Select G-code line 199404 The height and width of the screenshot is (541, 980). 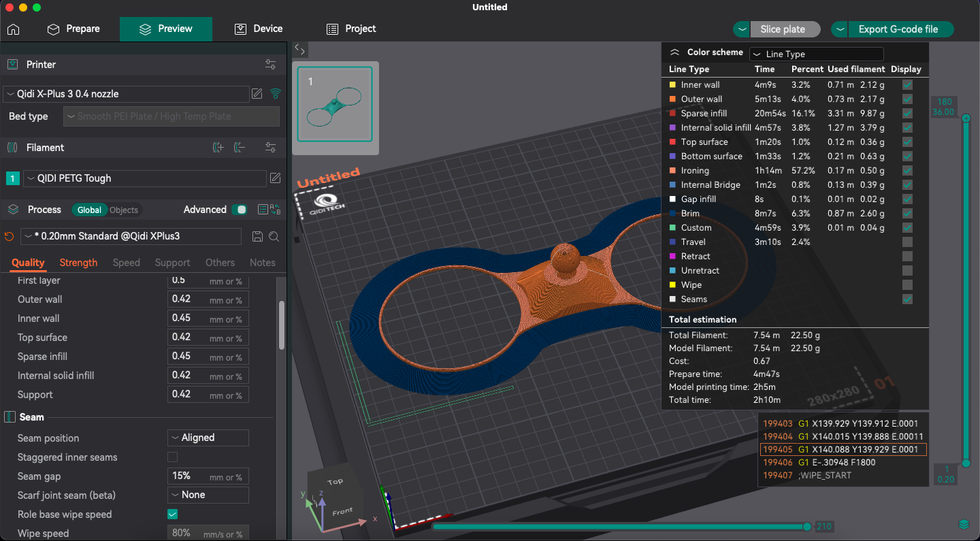(x=843, y=436)
